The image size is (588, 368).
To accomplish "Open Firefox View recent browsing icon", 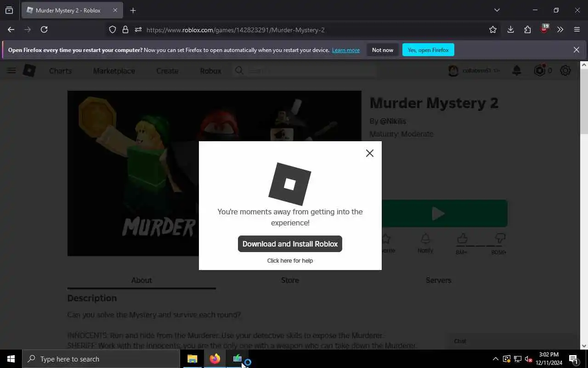I will [9, 10].
